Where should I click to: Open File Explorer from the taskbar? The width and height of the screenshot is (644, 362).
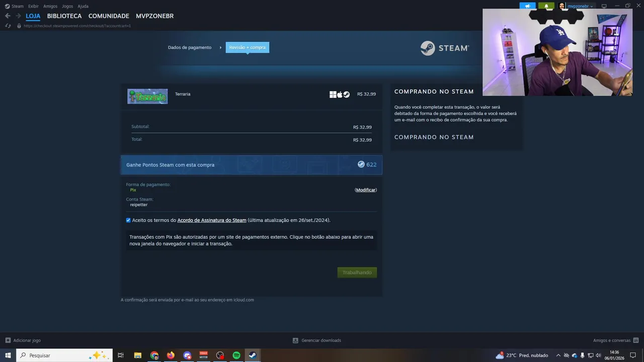pos(138,355)
